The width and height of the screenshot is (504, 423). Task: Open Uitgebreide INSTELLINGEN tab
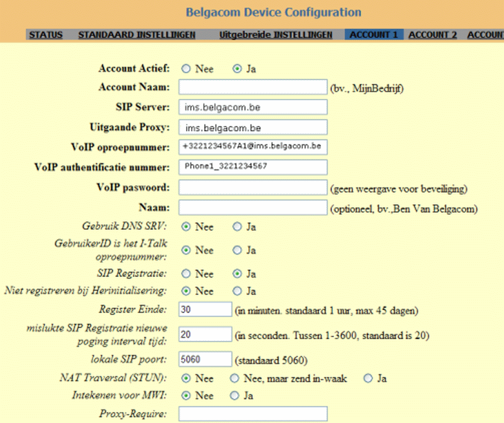pos(276,35)
